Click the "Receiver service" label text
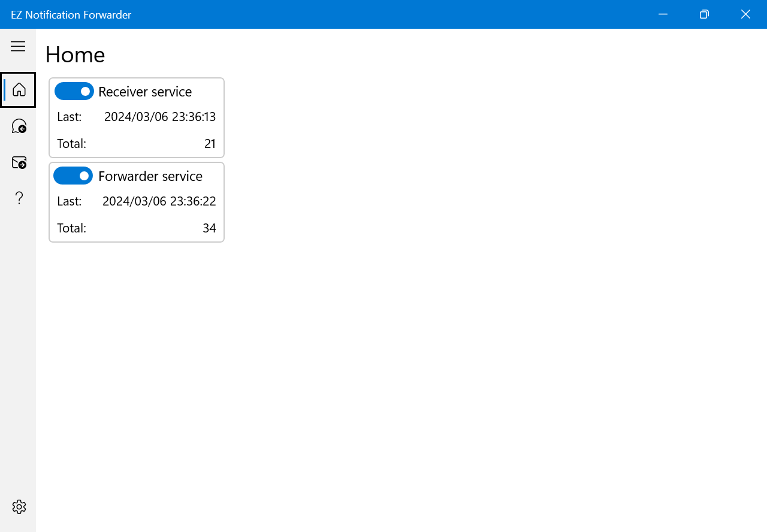 (145, 92)
